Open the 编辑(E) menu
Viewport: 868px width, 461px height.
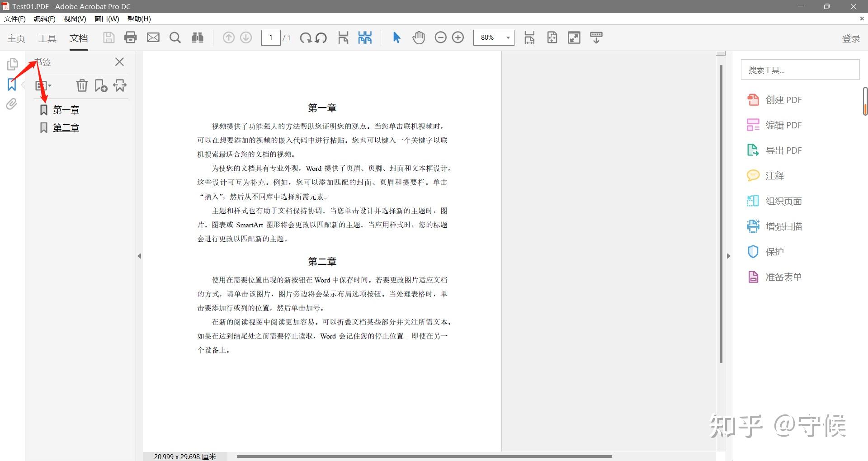tap(45, 19)
